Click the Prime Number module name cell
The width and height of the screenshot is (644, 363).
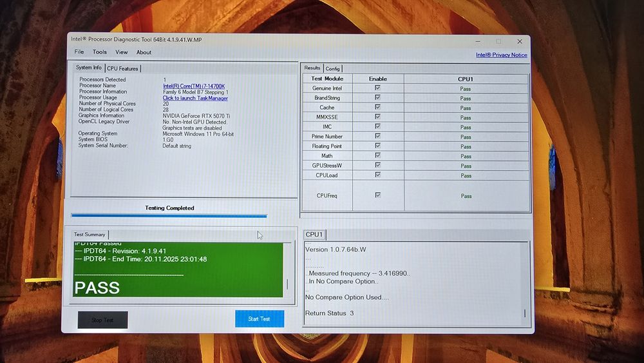(327, 137)
